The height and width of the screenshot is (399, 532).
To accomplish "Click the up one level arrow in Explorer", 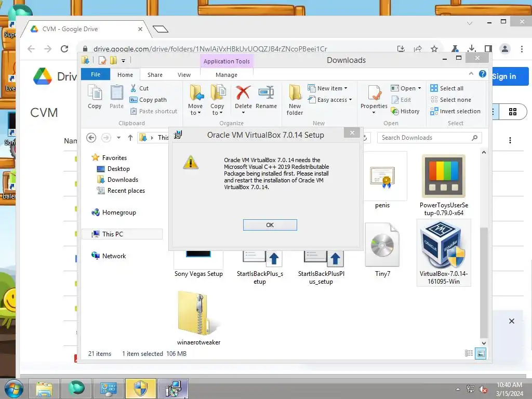I will (130, 137).
